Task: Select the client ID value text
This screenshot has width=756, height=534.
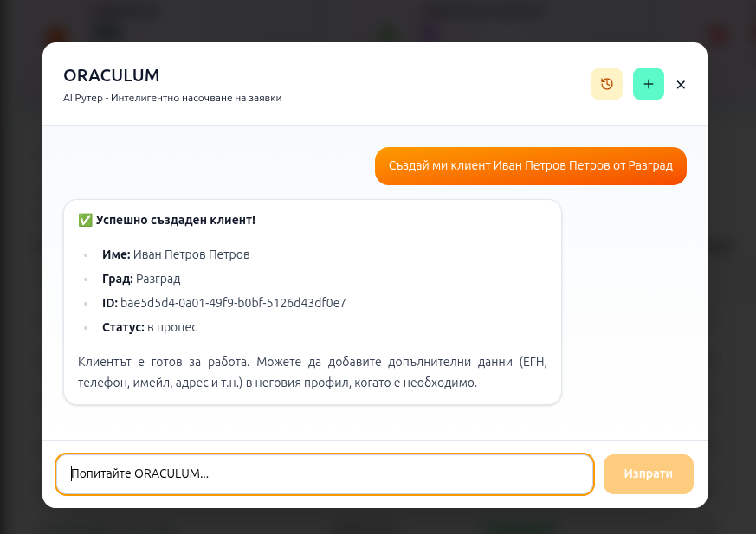Action: click(x=232, y=303)
